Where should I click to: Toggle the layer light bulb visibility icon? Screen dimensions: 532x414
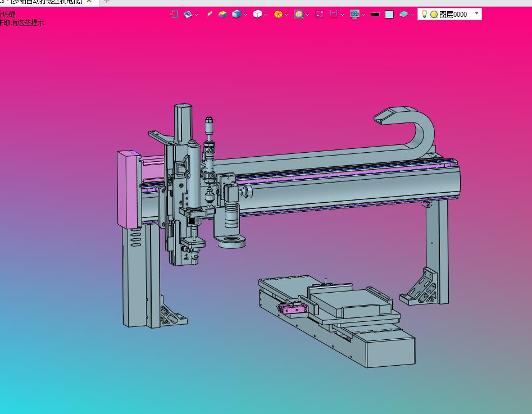[x=424, y=14]
